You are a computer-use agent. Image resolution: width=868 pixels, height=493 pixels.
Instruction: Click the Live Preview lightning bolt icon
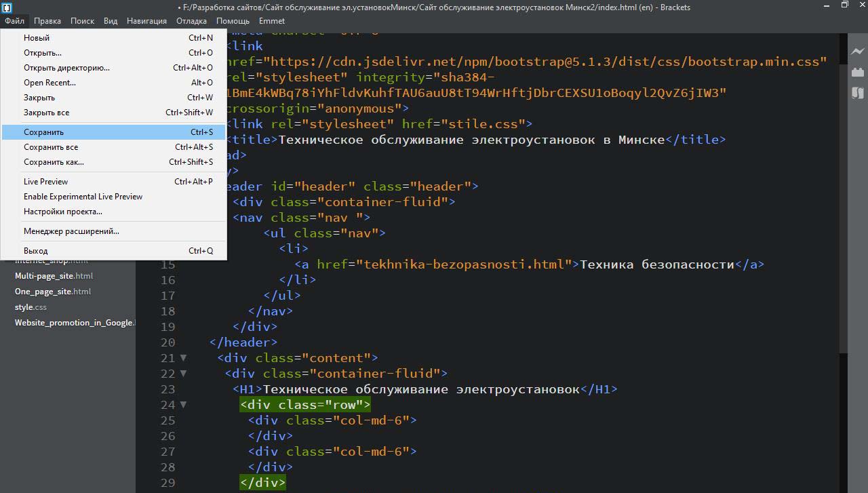pos(857,52)
